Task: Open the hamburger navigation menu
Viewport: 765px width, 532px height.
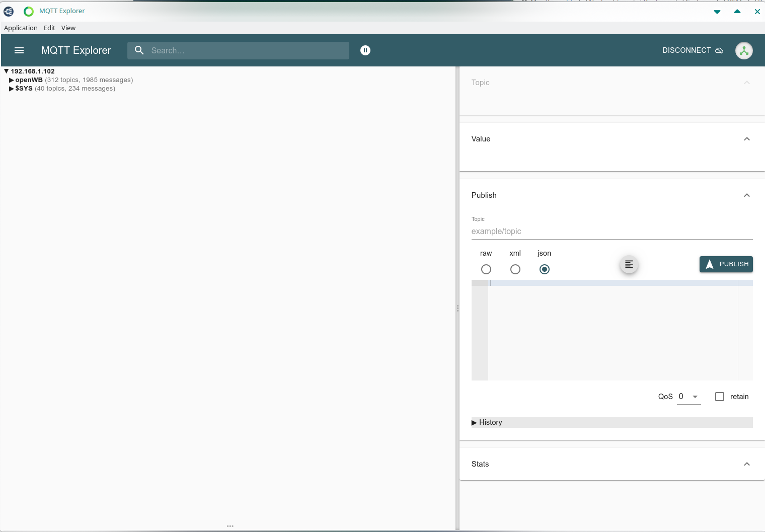Action: point(19,50)
